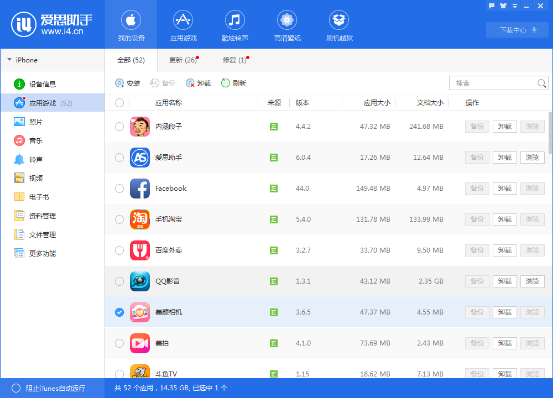Open the ringtones music note icon
The image size is (553, 399).
click(x=235, y=20)
